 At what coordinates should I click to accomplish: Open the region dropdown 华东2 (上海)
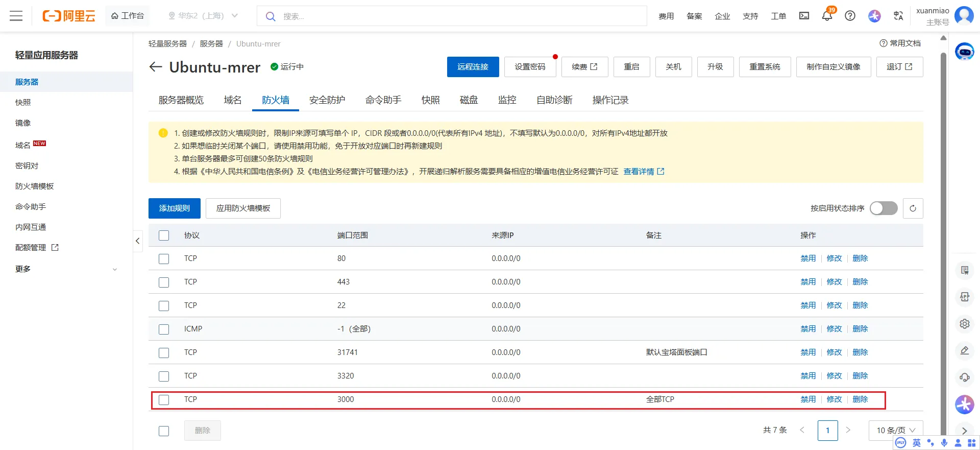203,16
